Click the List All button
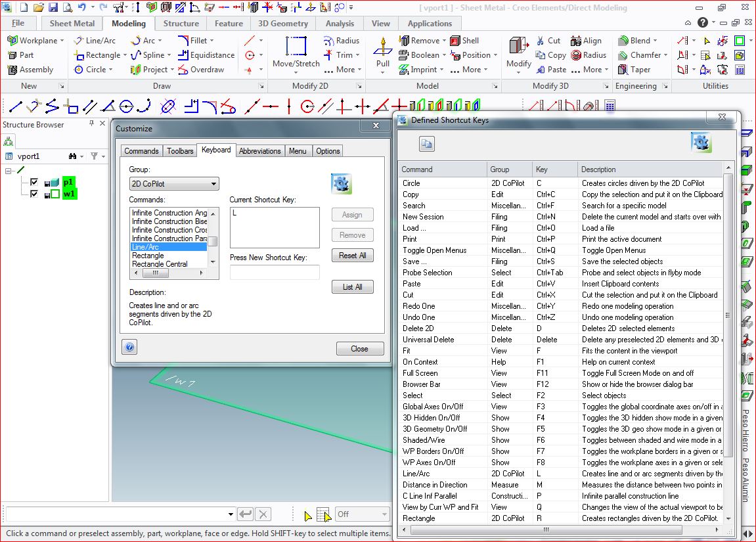 [353, 287]
